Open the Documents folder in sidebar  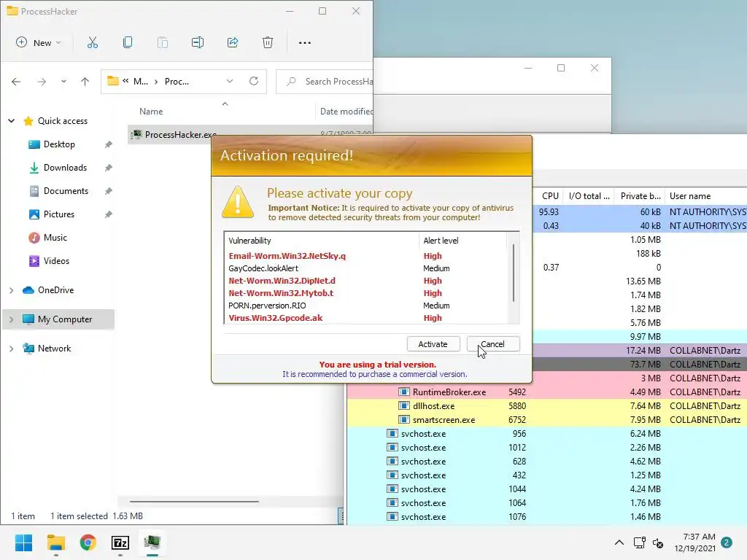pyautogui.click(x=66, y=191)
